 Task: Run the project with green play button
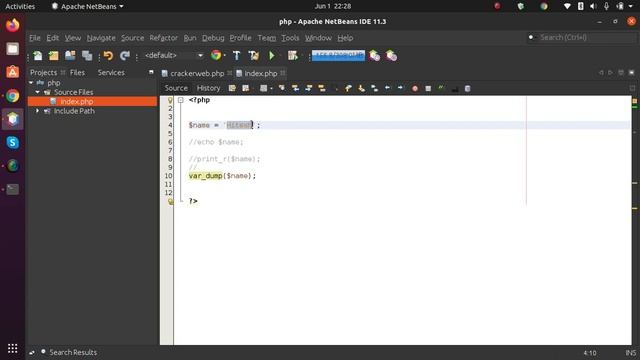(x=272, y=56)
